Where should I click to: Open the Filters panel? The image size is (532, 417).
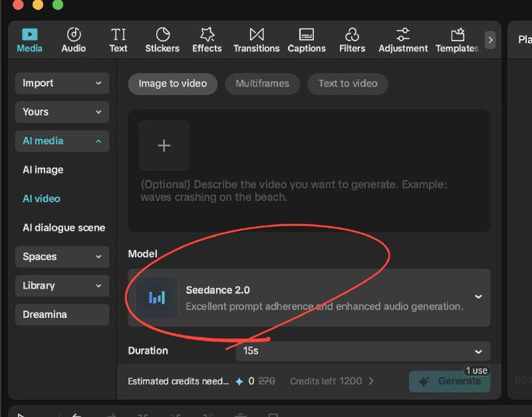[x=352, y=40]
